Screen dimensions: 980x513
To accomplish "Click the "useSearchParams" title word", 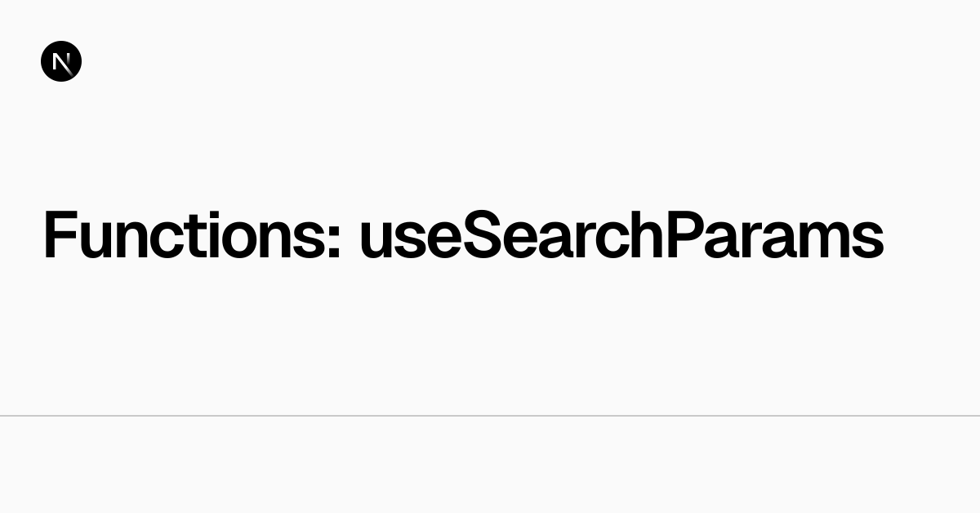I will (x=621, y=235).
